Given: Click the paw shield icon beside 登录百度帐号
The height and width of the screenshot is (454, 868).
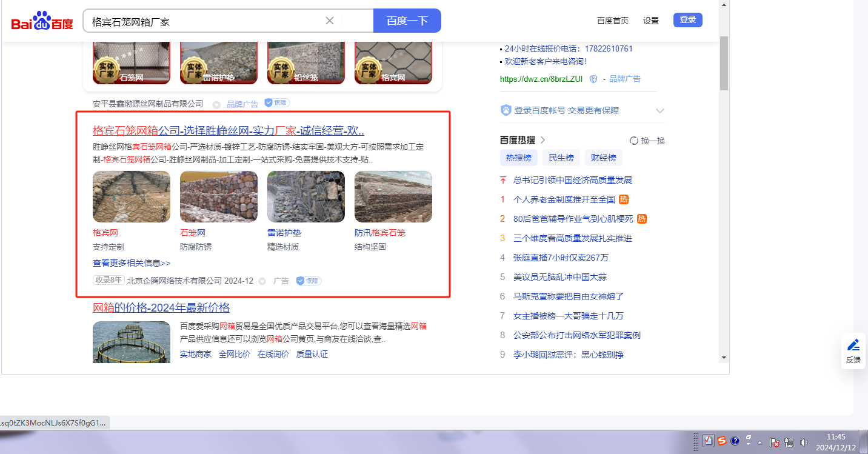Looking at the screenshot, I should click(506, 110).
